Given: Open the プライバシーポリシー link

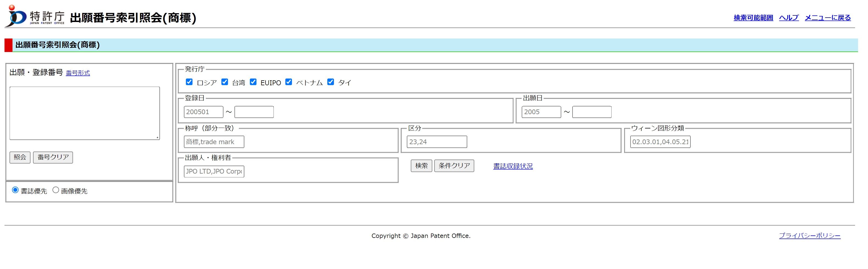Looking at the screenshot, I should pos(809,236).
